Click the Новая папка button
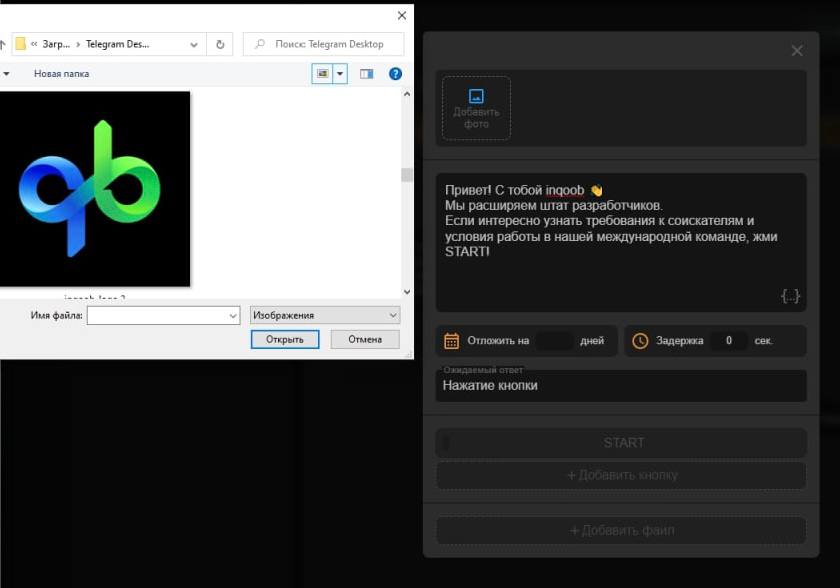840x588 pixels. (x=61, y=73)
